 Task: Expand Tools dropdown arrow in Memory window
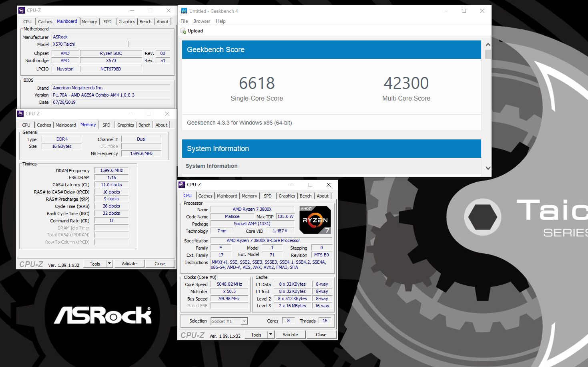click(x=109, y=264)
